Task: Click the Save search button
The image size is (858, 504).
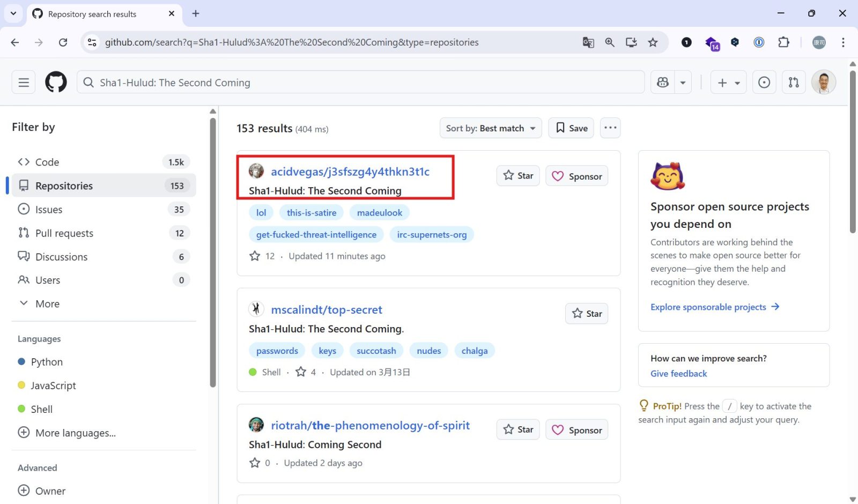Action: [x=571, y=128]
